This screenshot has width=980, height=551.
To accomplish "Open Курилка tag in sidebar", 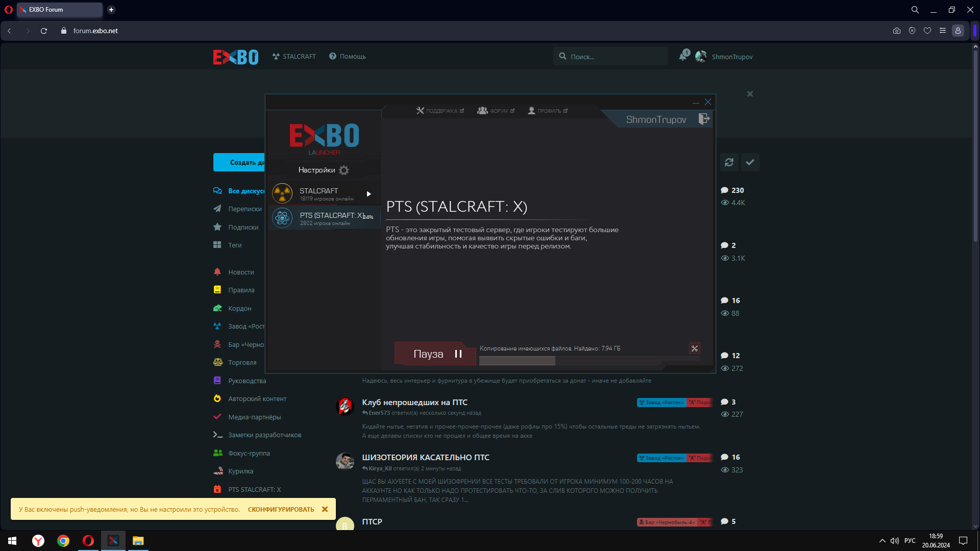I will click(x=234, y=471).
